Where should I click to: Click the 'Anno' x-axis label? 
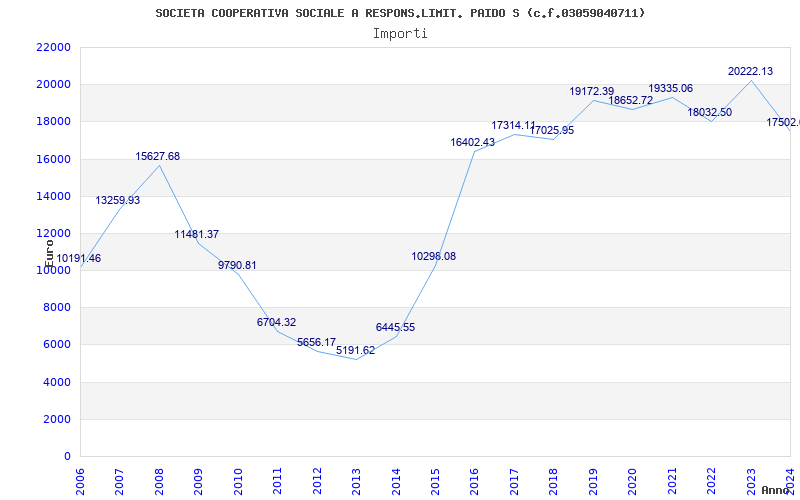point(776,490)
